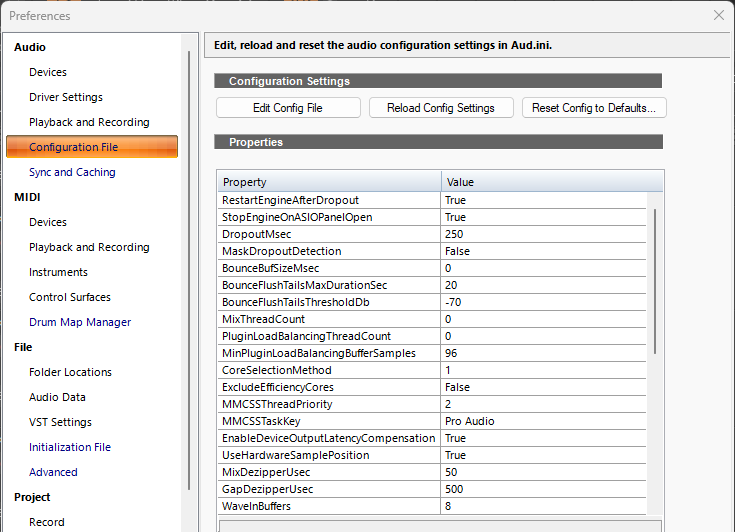The image size is (735, 532).
Task: Select the DropoutMsec property
Action: 329,234
